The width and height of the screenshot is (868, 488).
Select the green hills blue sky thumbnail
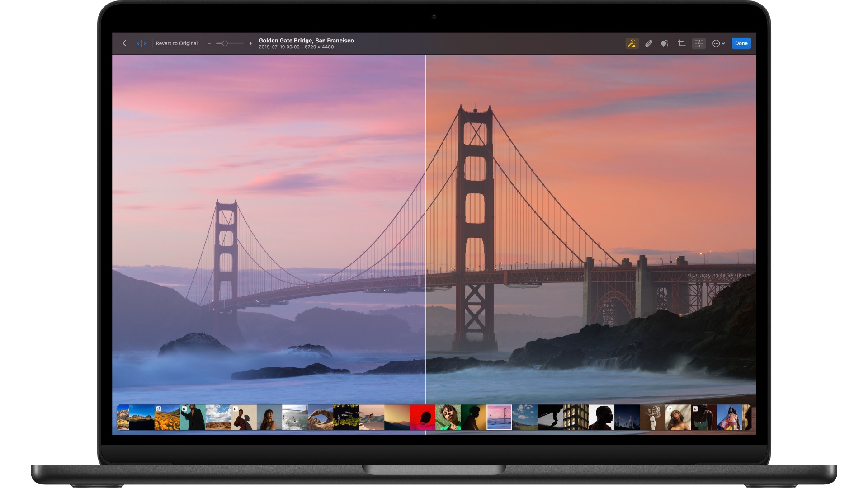[525, 418]
